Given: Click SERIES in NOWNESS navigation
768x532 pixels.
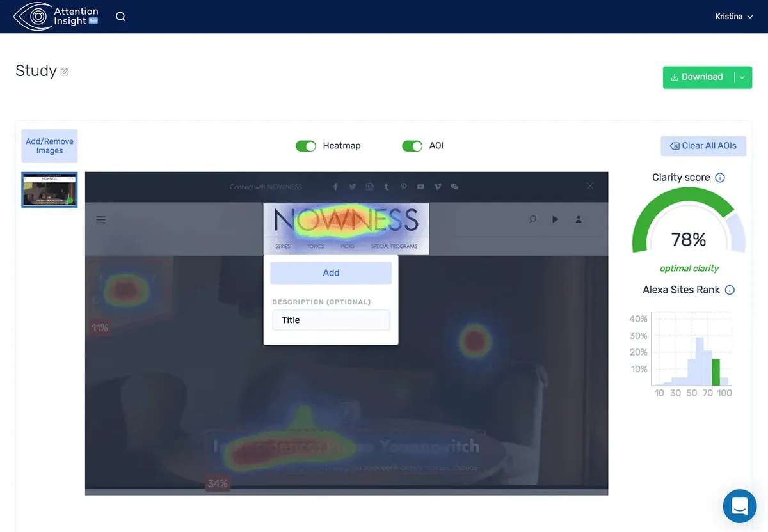Looking at the screenshot, I should [283, 246].
